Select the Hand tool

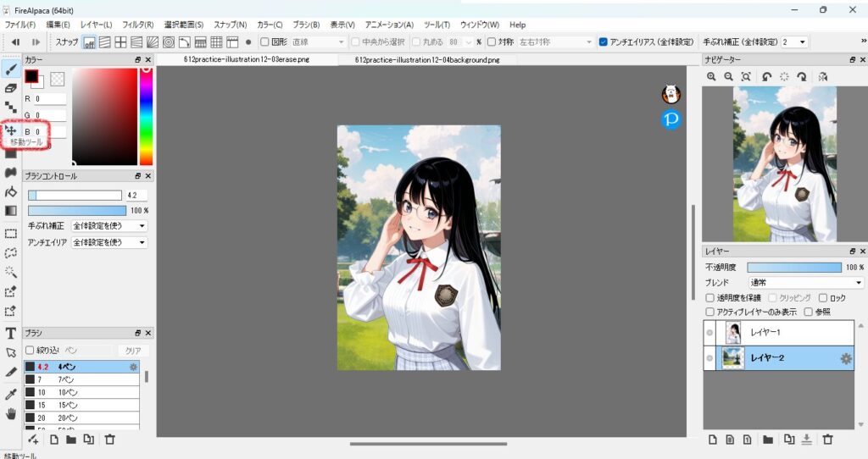point(10,413)
